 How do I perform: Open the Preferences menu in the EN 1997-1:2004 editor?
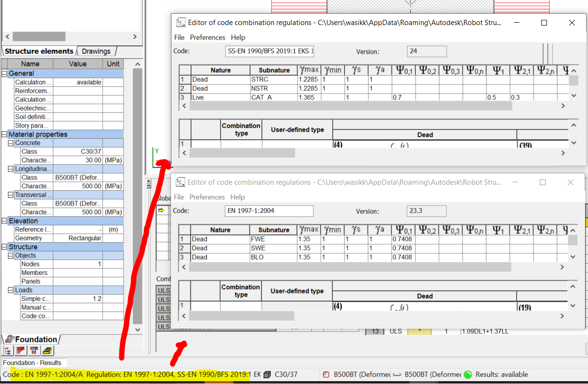click(208, 197)
